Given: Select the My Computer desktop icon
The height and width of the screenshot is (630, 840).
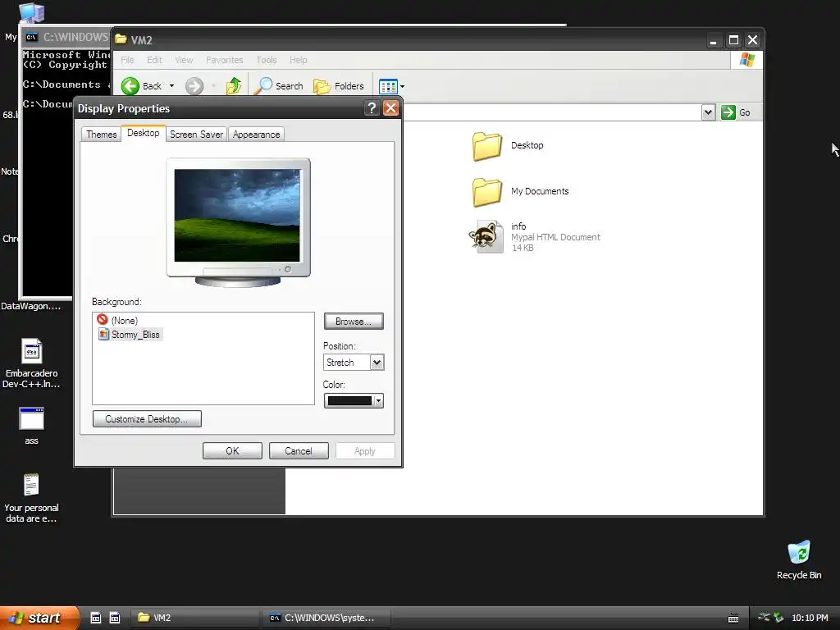Looking at the screenshot, I should [31, 11].
